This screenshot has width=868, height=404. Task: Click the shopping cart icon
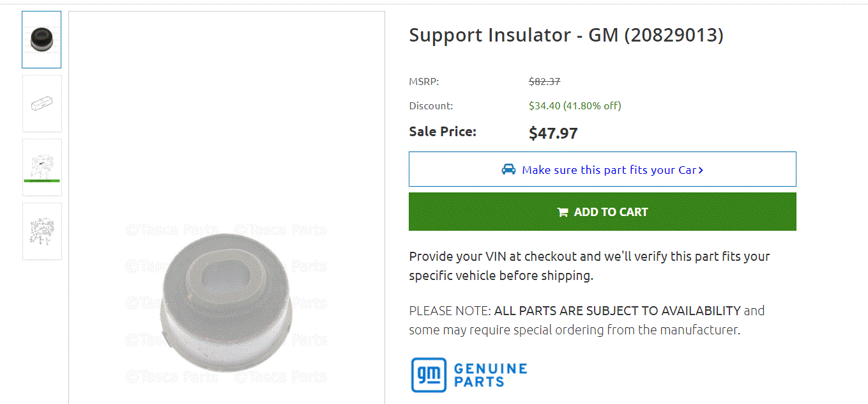pyautogui.click(x=563, y=212)
